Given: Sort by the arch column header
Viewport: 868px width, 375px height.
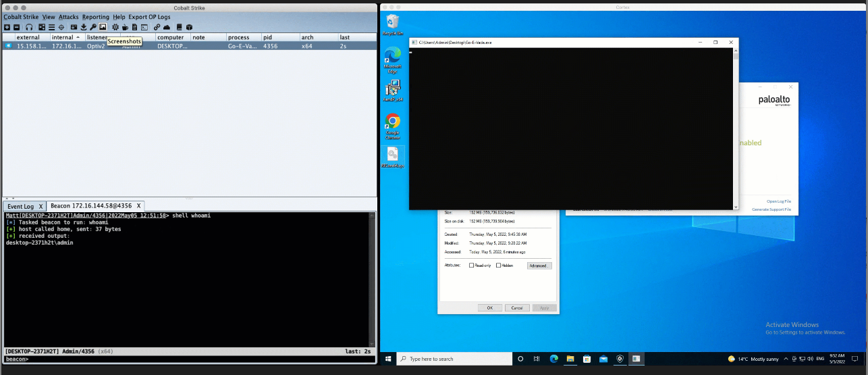Looking at the screenshot, I should pyautogui.click(x=318, y=37).
